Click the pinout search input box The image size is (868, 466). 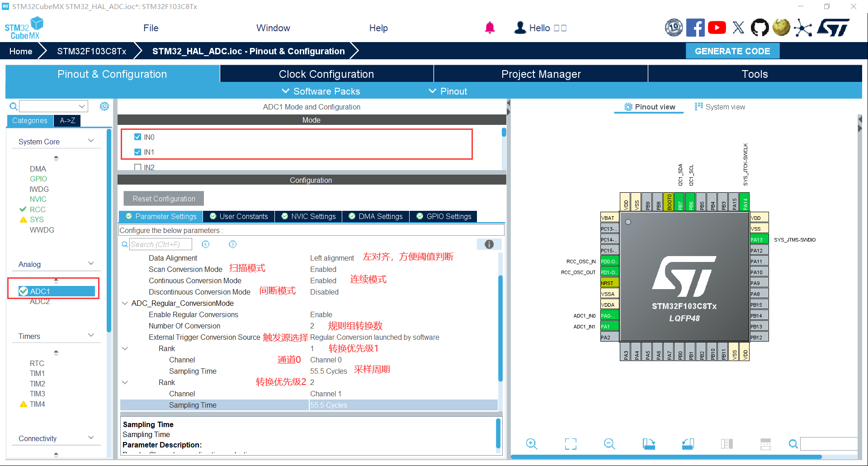(x=829, y=444)
